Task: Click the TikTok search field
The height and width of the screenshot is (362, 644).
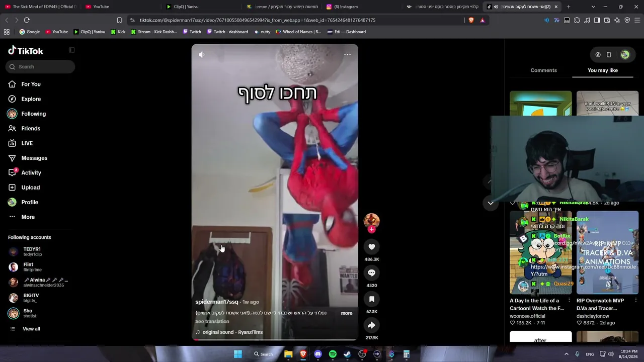Action: (40, 66)
